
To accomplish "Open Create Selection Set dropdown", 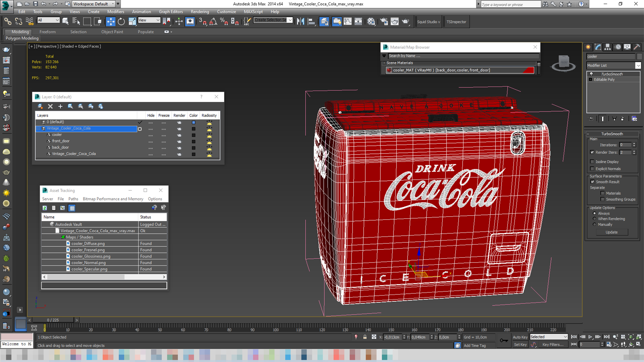I will click(273, 20).
